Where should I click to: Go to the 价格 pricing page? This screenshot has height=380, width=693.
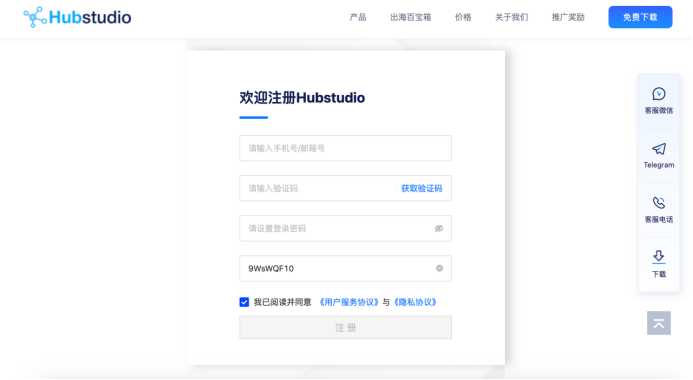tap(463, 17)
